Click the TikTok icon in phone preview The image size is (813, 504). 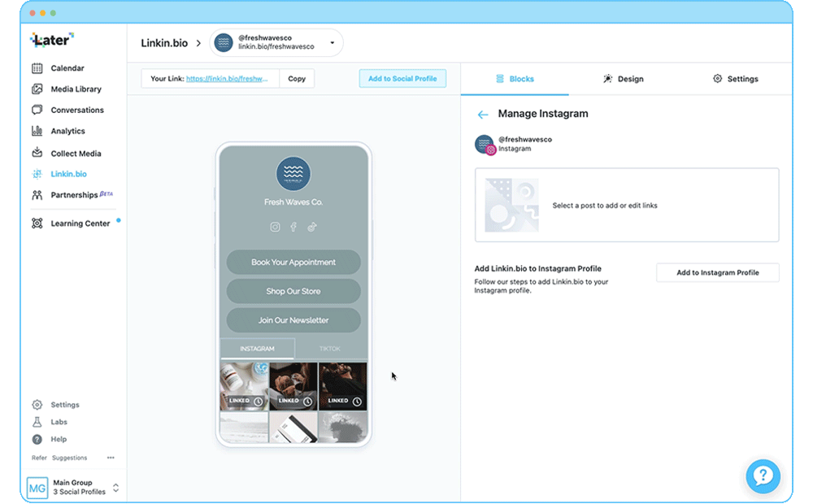point(311,227)
